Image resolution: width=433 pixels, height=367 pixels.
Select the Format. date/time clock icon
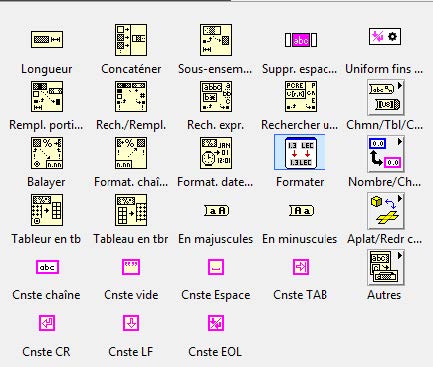pyautogui.click(x=216, y=153)
